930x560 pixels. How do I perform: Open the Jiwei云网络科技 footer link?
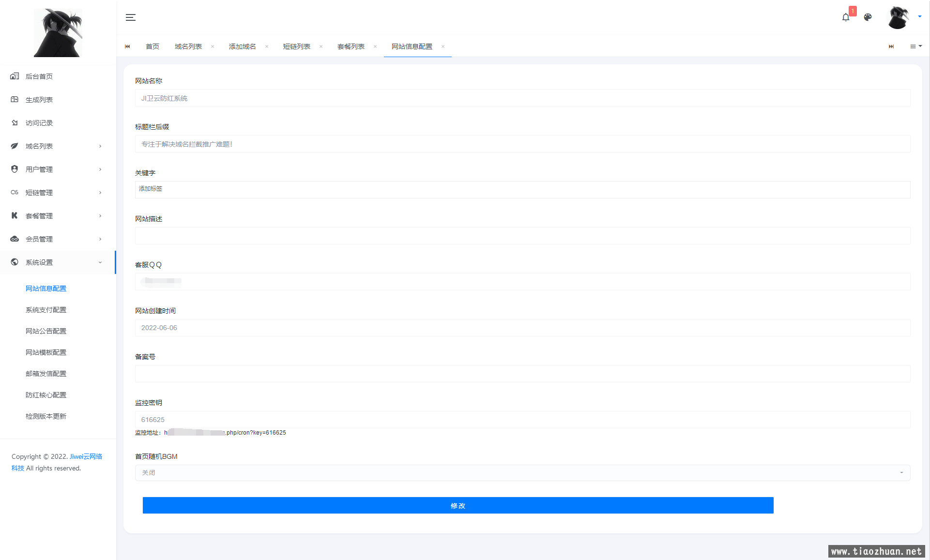coord(85,456)
